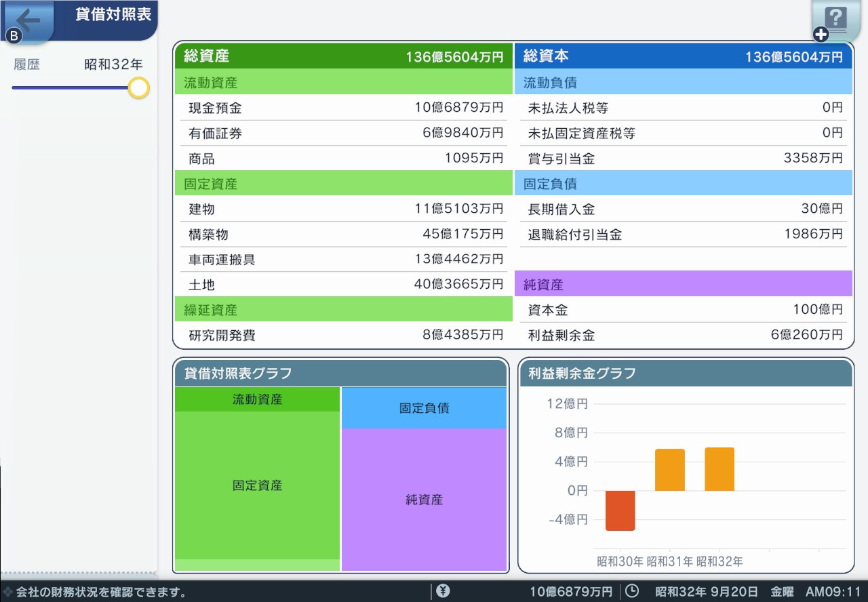This screenshot has width=868, height=602.
Task: Click the back arrow button
Action: tap(28, 20)
